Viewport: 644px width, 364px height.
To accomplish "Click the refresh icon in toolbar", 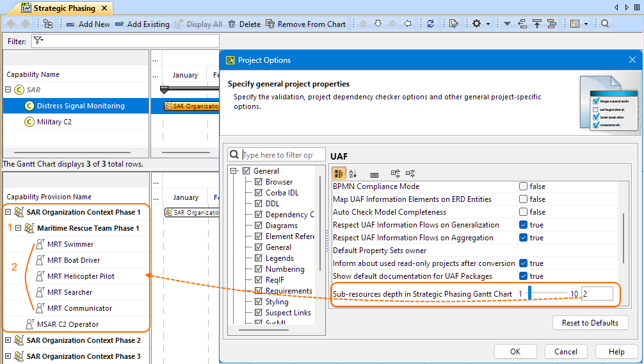I will click(x=431, y=24).
